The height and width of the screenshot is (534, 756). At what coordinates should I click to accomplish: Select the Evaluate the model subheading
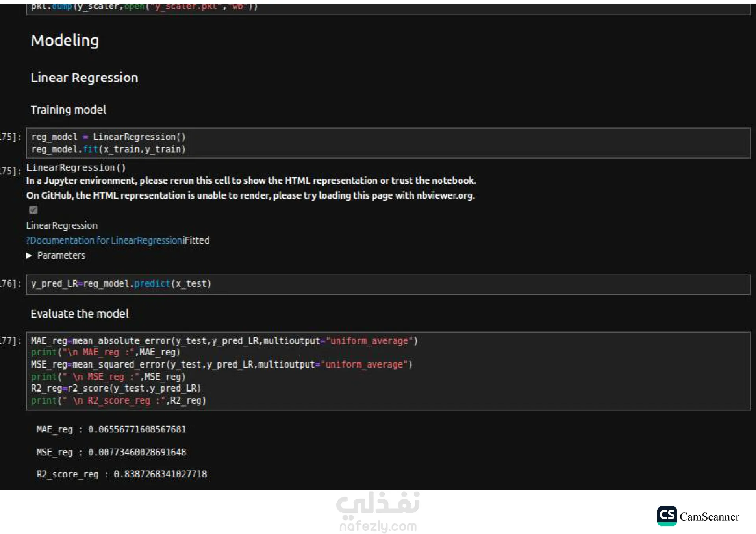click(x=80, y=314)
